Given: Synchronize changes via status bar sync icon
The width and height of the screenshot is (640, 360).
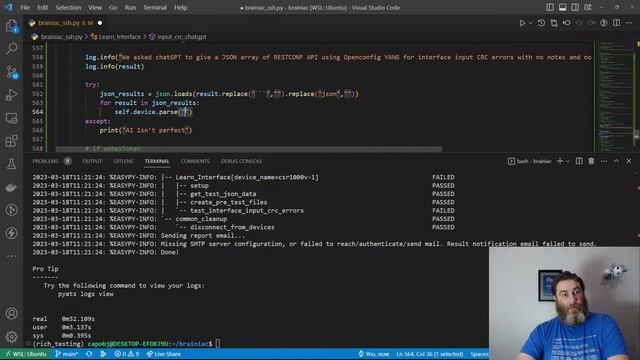Looking at the screenshot, I should click(89, 354).
